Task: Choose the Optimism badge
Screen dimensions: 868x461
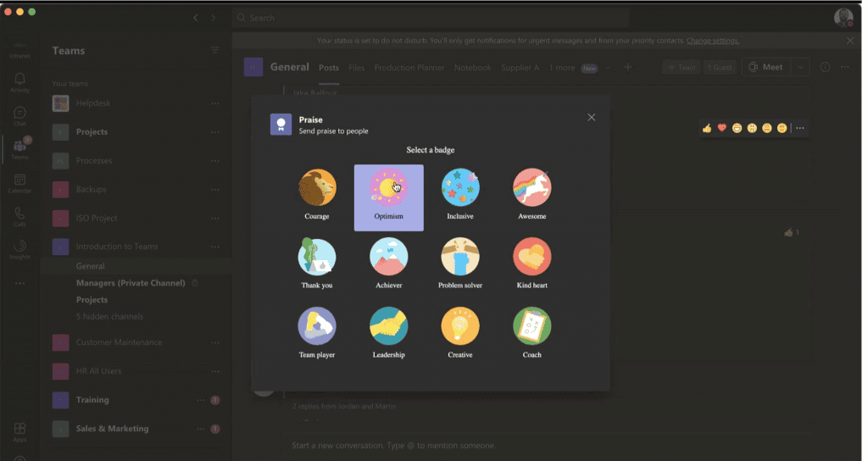Action: (388, 188)
